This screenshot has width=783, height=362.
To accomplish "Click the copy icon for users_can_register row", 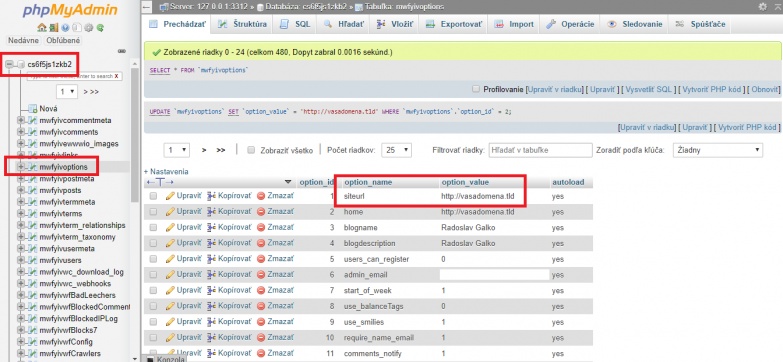I will [x=212, y=259].
